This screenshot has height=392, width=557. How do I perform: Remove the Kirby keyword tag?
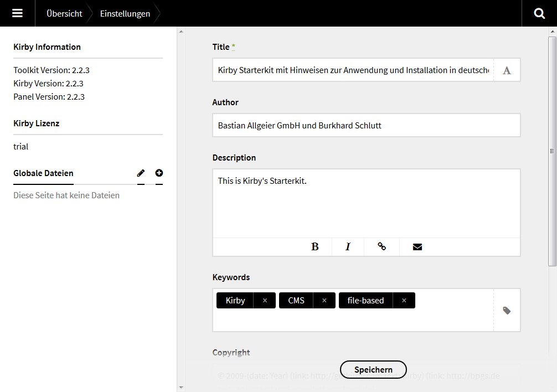(x=265, y=301)
